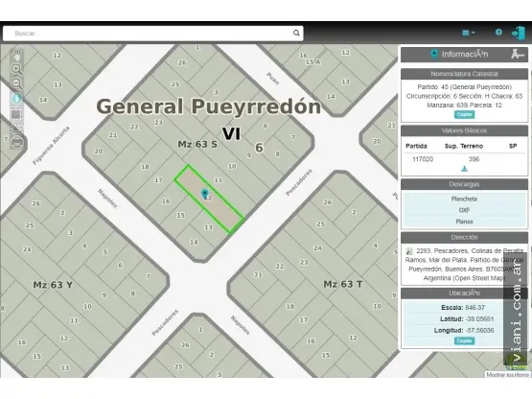Open the mail icon dropdown

(x=468, y=33)
